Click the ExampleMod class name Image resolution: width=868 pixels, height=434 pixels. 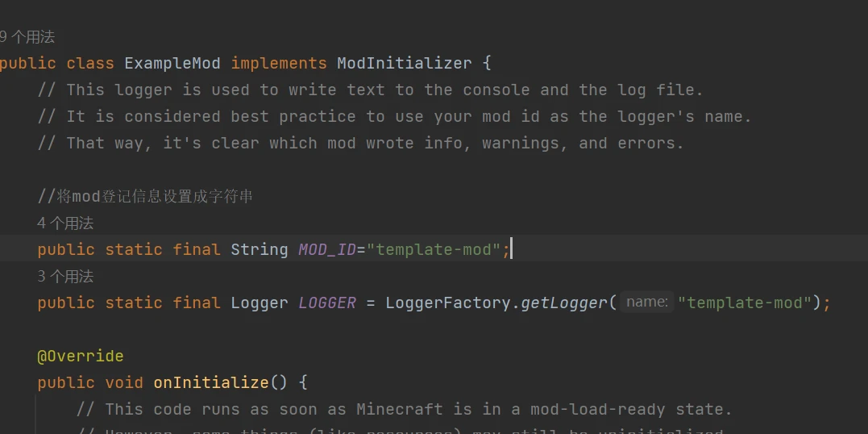pyautogui.click(x=172, y=63)
